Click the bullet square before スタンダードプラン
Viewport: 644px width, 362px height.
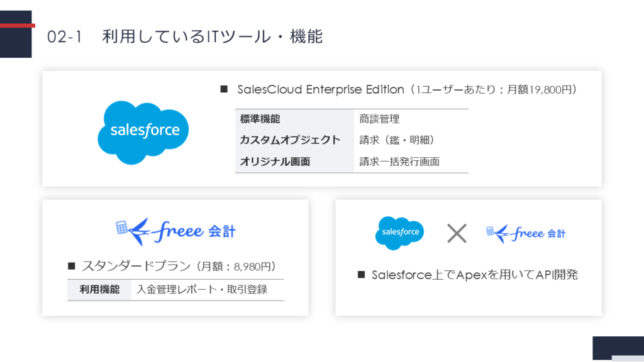71,266
